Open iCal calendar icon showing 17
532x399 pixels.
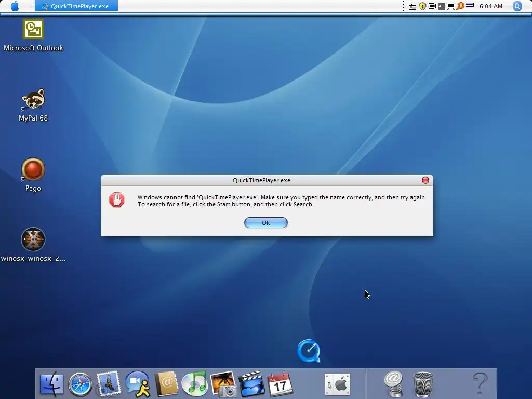point(280,384)
